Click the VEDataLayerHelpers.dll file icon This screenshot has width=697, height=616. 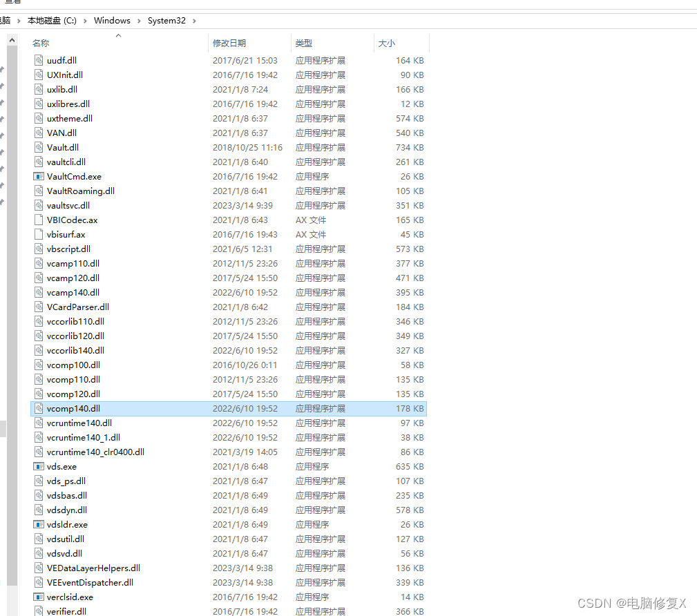[x=39, y=568]
